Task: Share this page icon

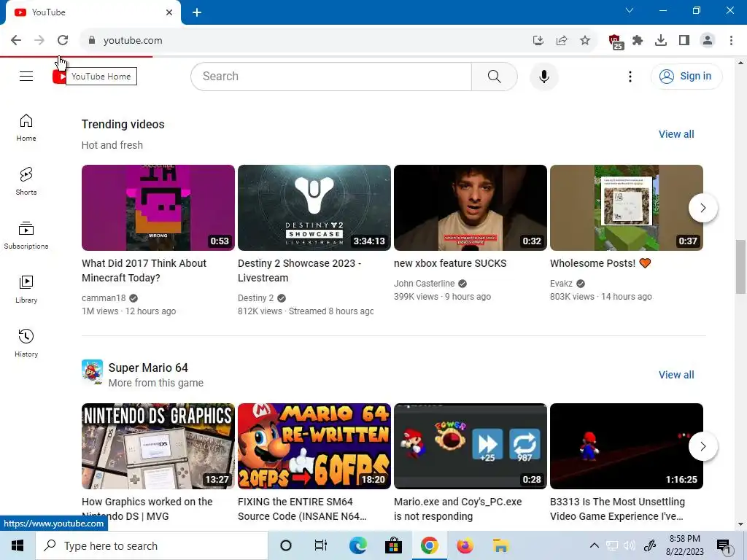Action: 562,41
